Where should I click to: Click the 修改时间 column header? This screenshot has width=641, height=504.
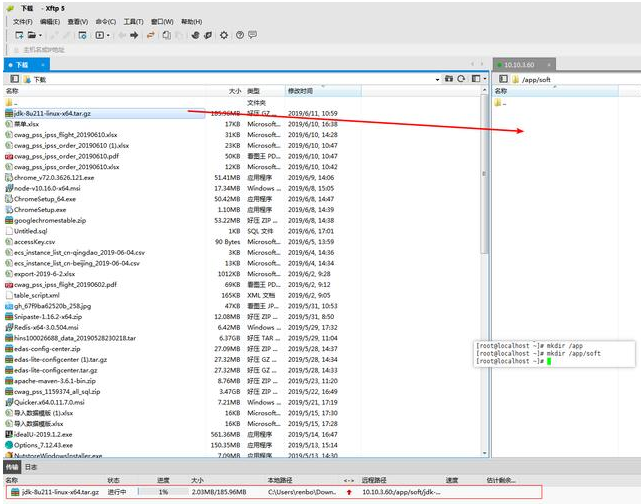pos(300,90)
